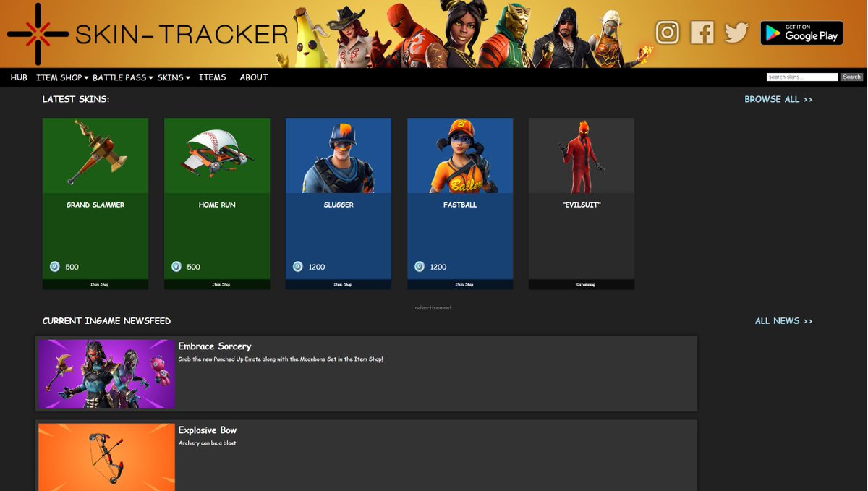Click the FASTBALL title text
This screenshot has width=868, height=491.
pos(460,205)
